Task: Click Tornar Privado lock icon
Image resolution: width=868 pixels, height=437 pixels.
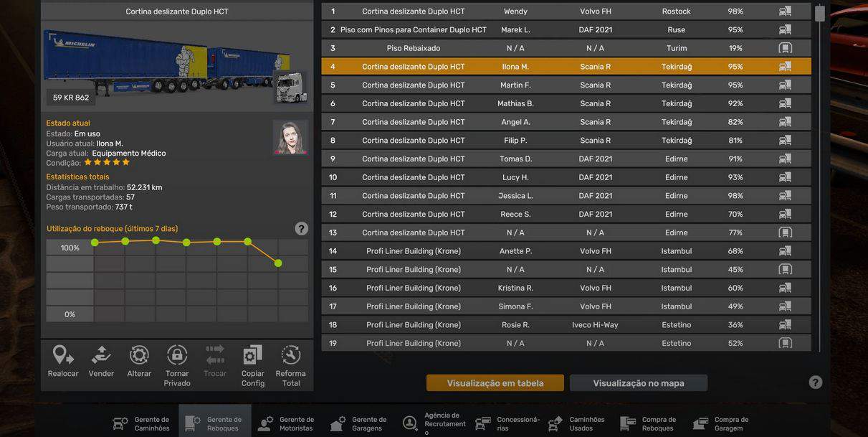Action: tap(177, 355)
